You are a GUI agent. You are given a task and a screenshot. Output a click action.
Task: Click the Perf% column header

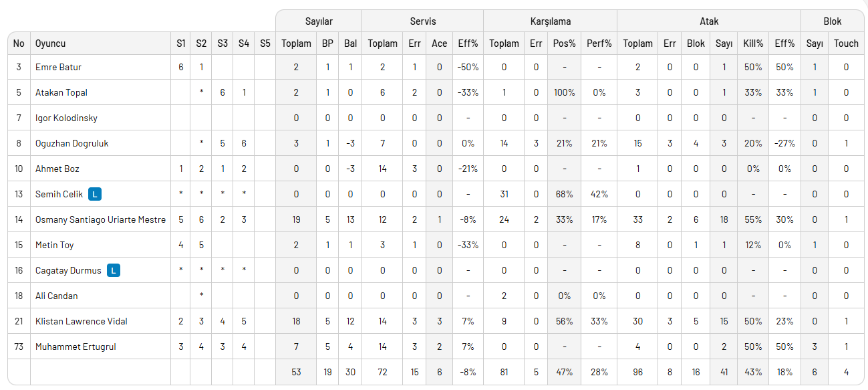599,43
